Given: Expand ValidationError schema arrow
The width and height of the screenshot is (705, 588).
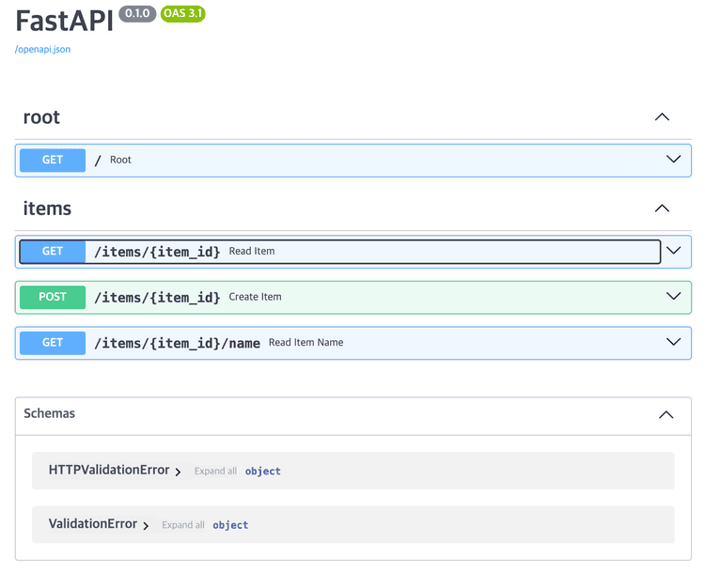Looking at the screenshot, I should pyautogui.click(x=146, y=526).
